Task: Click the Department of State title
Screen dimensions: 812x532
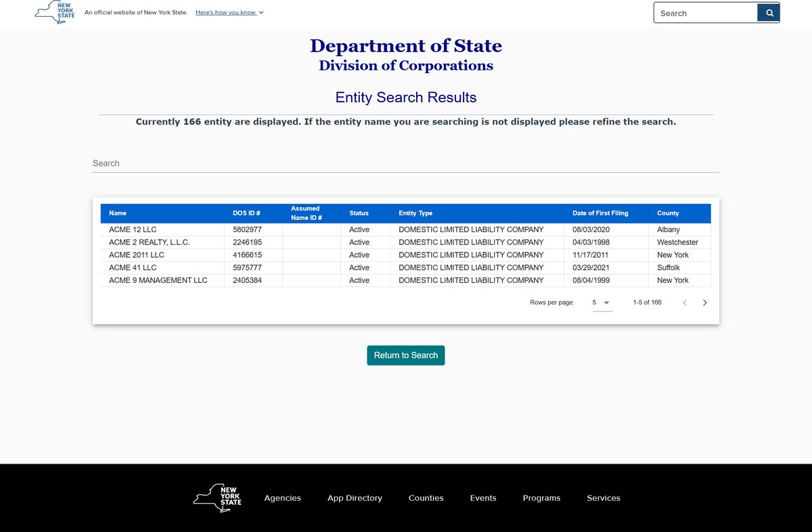Action: 406,46
